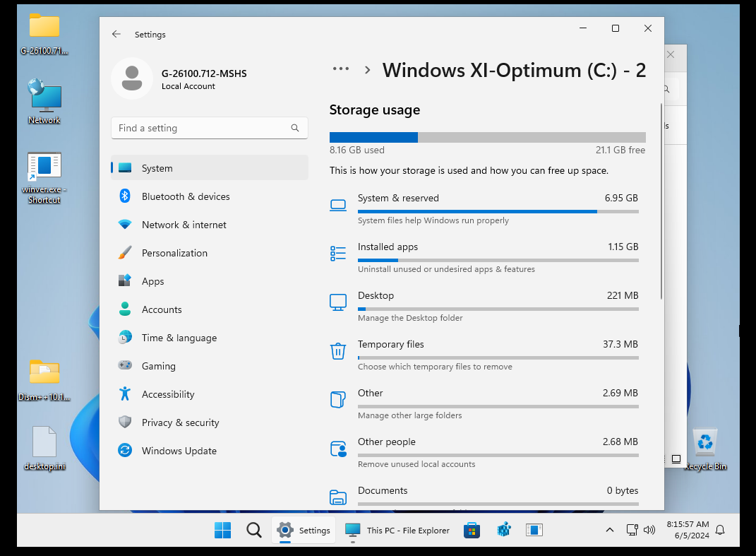This screenshot has height=556, width=756.
Task: Click the Desktop monitor icon in storage list
Action: tap(338, 302)
